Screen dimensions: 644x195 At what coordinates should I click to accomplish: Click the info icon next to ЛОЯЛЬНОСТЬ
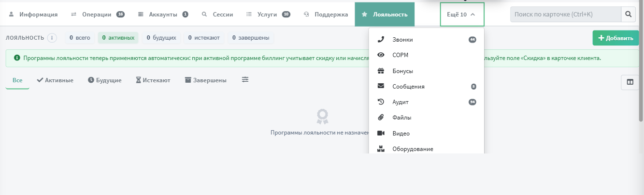point(52,38)
